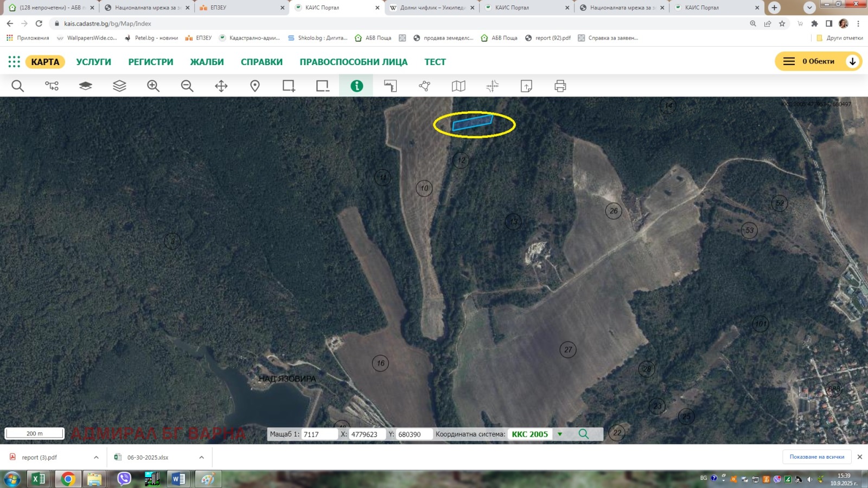The image size is (868, 488).
Task: Open the apps grid menu icon
Action: coord(14,62)
